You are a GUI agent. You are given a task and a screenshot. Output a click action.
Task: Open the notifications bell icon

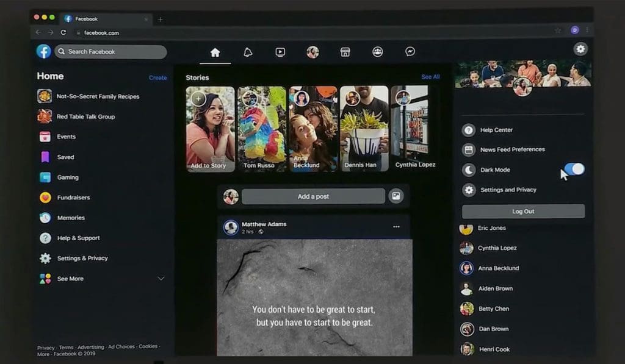tap(248, 52)
